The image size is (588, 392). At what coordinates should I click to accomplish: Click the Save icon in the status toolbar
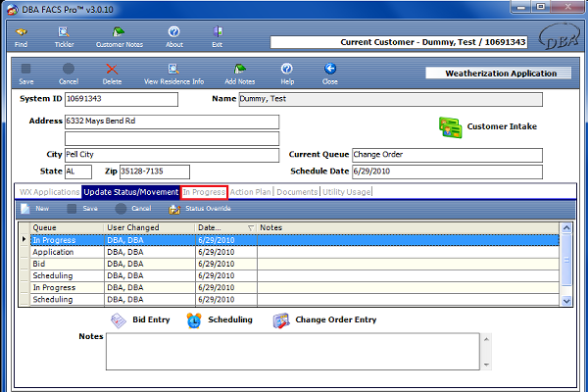pos(72,209)
